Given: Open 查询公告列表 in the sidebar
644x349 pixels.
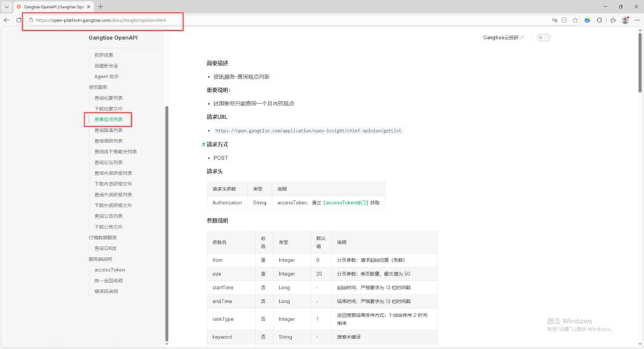Looking at the screenshot, I should 108,216.
